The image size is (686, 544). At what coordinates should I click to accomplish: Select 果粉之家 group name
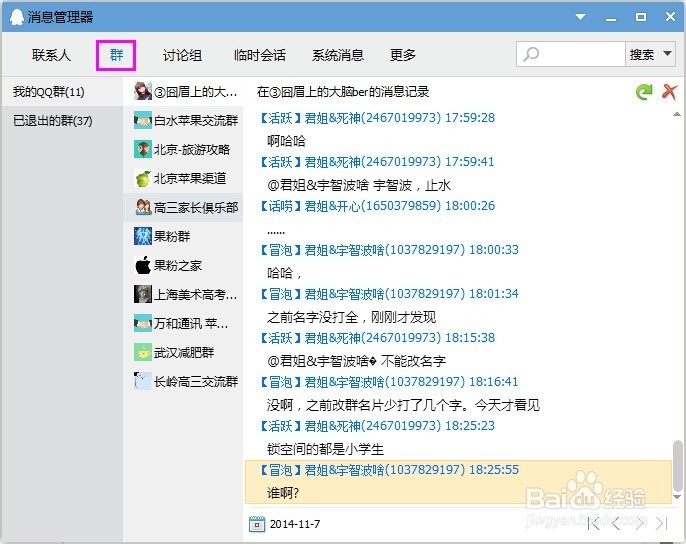pos(178,266)
